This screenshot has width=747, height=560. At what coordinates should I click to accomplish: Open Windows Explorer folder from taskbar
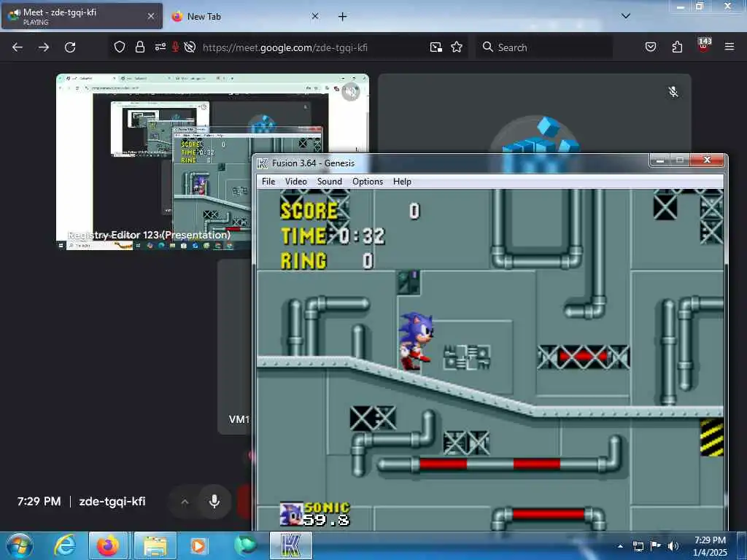pos(155,545)
